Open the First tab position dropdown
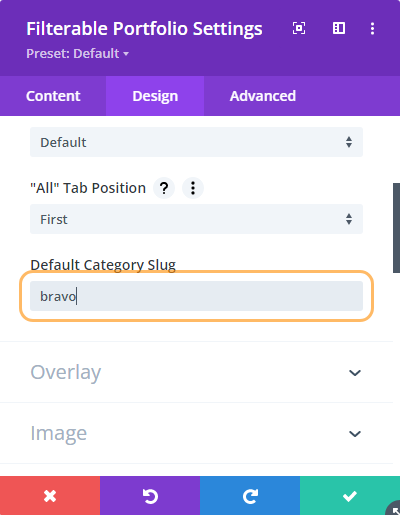Screen dimensions: 400x515 tap(196, 219)
